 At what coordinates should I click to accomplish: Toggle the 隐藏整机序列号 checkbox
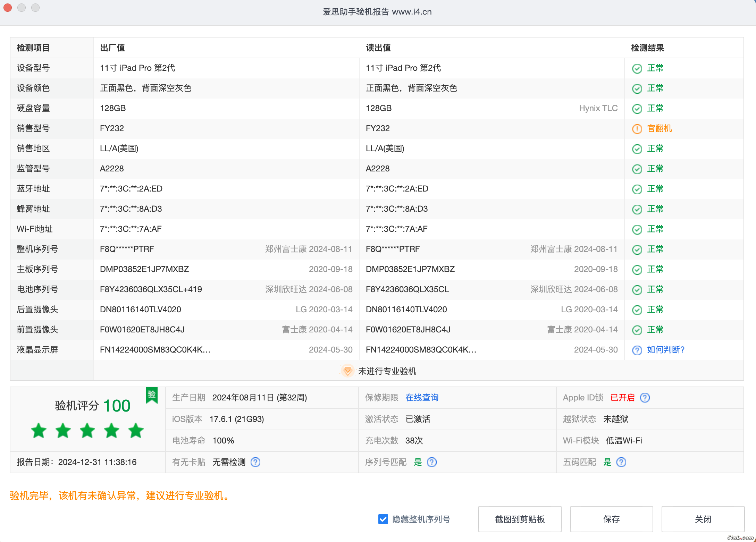[383, 519]
